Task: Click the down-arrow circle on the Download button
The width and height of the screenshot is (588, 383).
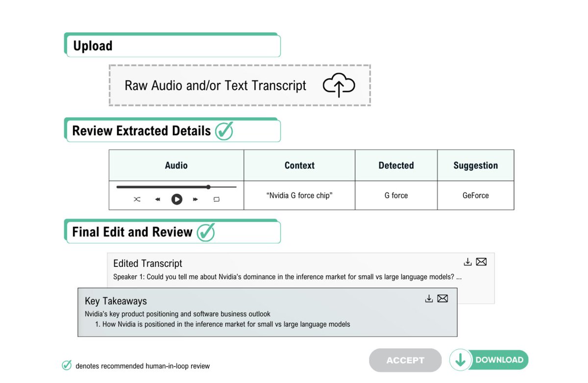Action: click(x=461, y=360)
